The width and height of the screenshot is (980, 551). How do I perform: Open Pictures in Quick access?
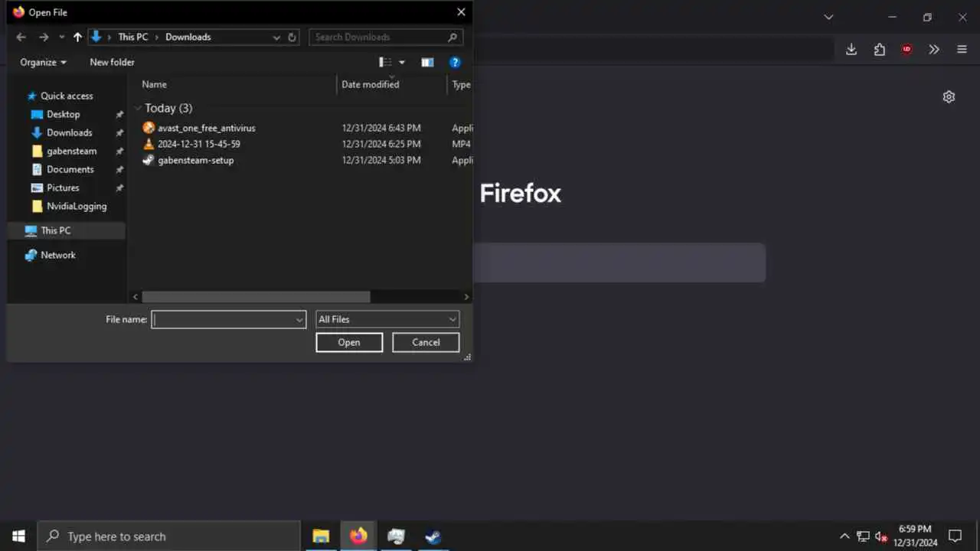(63, 187)
